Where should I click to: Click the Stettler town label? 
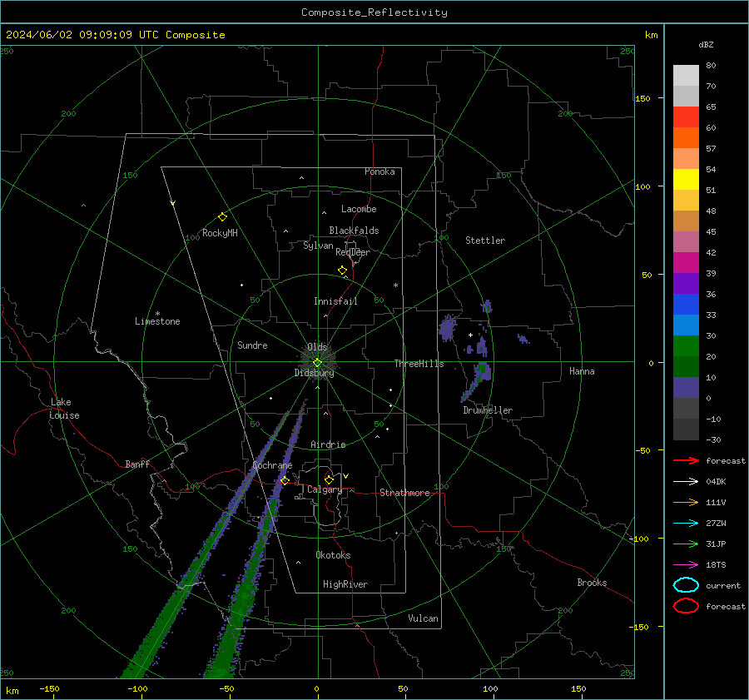coord(485,241)
